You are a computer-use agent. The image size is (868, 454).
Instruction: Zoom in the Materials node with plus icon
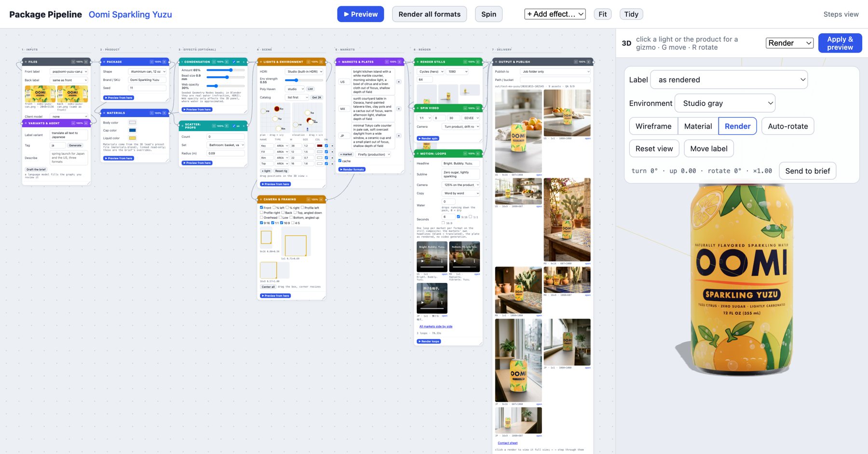[x=164, y=113]
